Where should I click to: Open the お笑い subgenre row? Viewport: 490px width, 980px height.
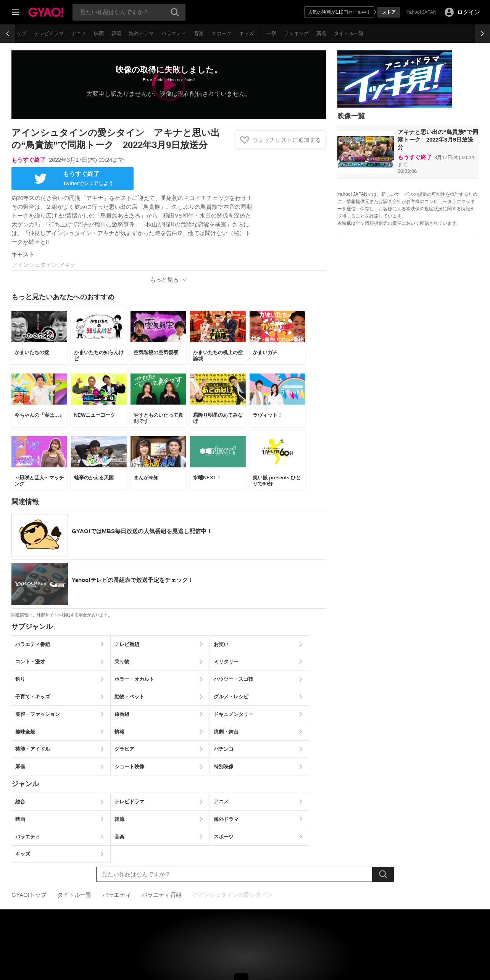pos(260,644)
